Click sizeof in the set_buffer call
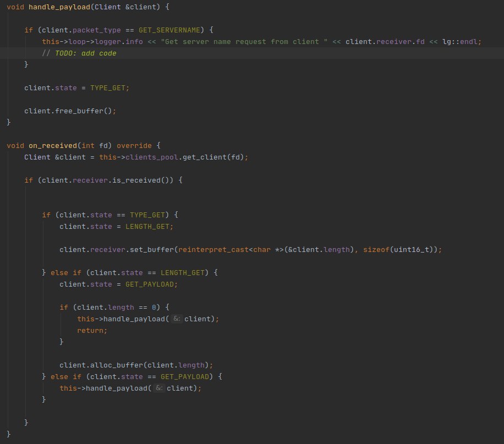 pos(376,250)
